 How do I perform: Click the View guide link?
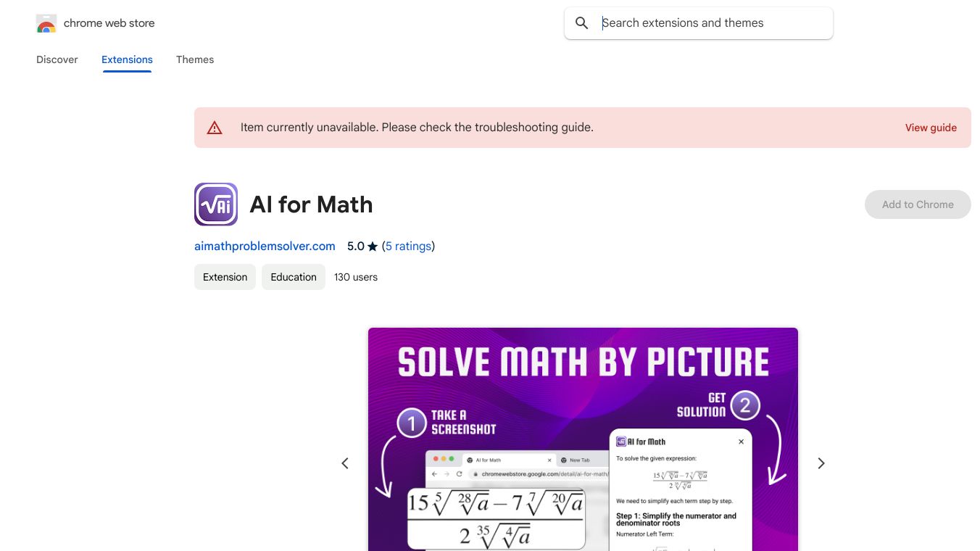931,128
